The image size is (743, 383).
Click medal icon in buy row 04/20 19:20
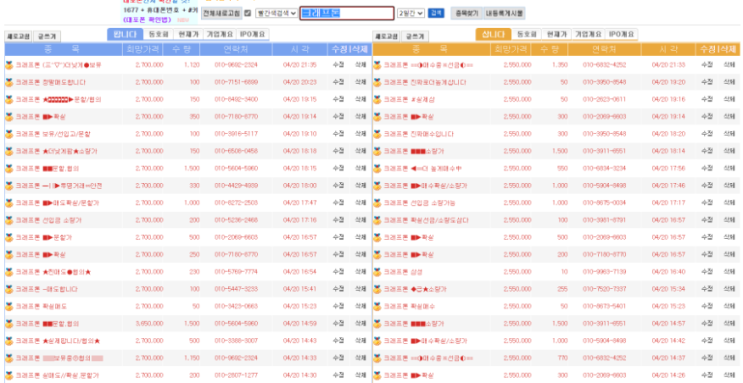[x=377, y=82]
